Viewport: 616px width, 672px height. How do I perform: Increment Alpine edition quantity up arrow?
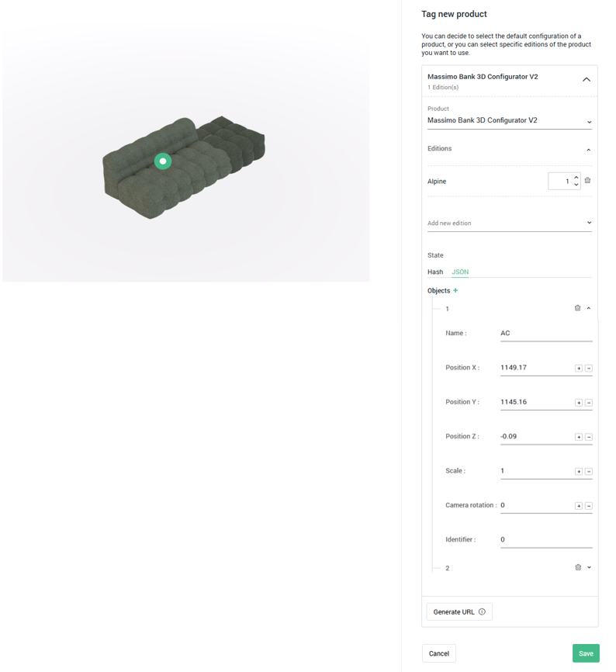pos(576,178)
